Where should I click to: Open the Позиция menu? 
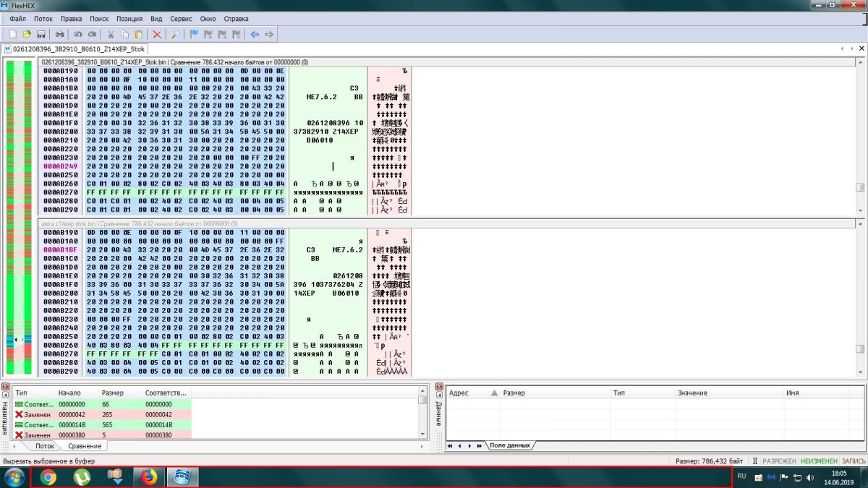[x=129, y=18]
